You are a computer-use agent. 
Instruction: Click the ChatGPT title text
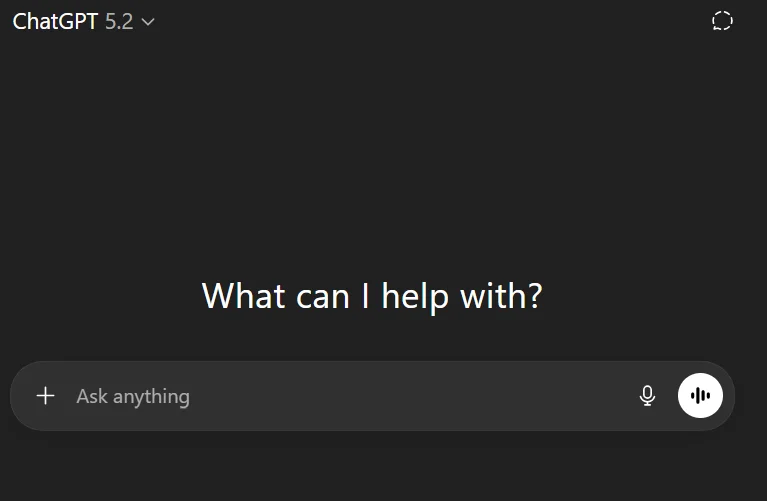pos(55,21)
